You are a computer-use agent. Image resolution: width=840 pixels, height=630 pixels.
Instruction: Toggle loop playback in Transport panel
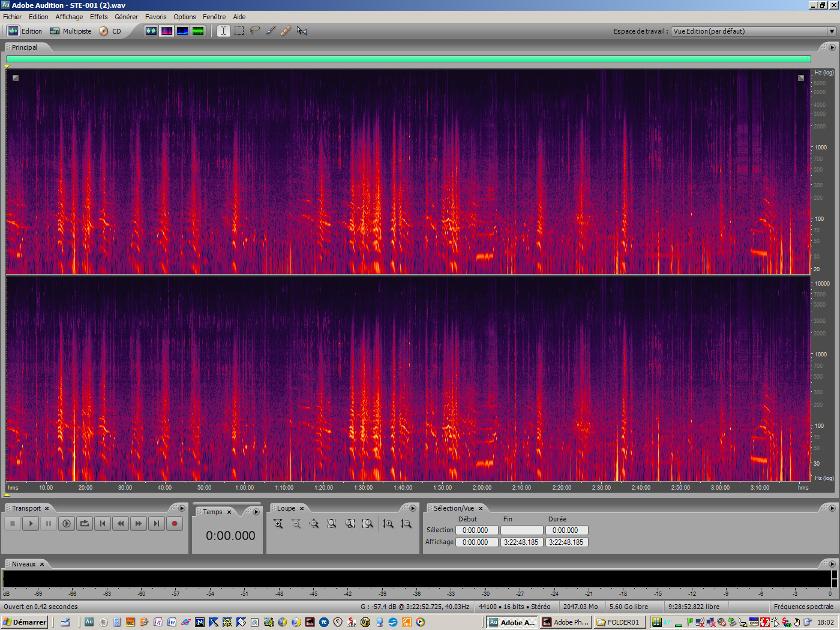(85, 523)
